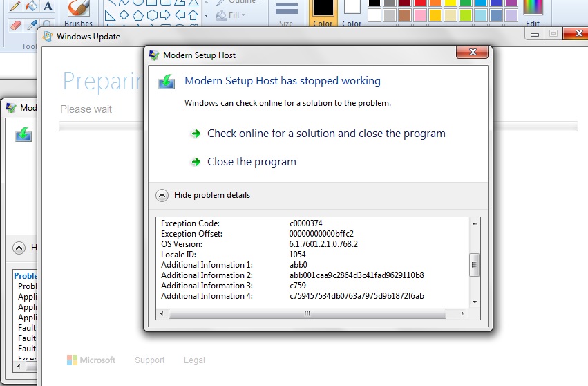Screen dimensions: 588x386
Task: Pick the light gray color swatch
Action: (390, 15)
